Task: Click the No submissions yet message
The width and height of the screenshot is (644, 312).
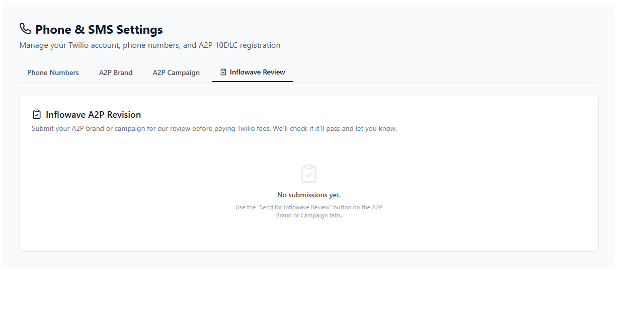Action: (x=308, y=194)
